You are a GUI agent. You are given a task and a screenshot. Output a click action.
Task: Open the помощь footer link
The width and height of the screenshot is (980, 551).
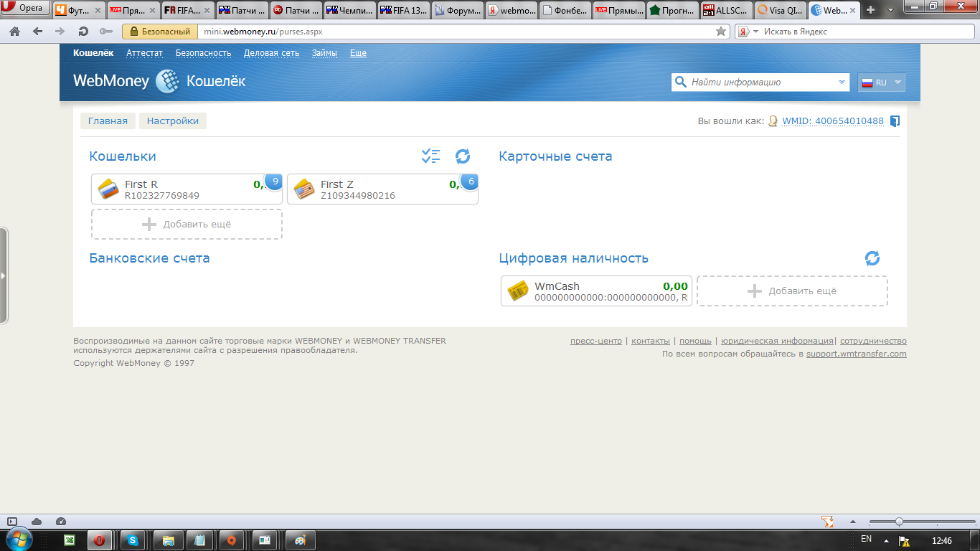tap(695, 341)
